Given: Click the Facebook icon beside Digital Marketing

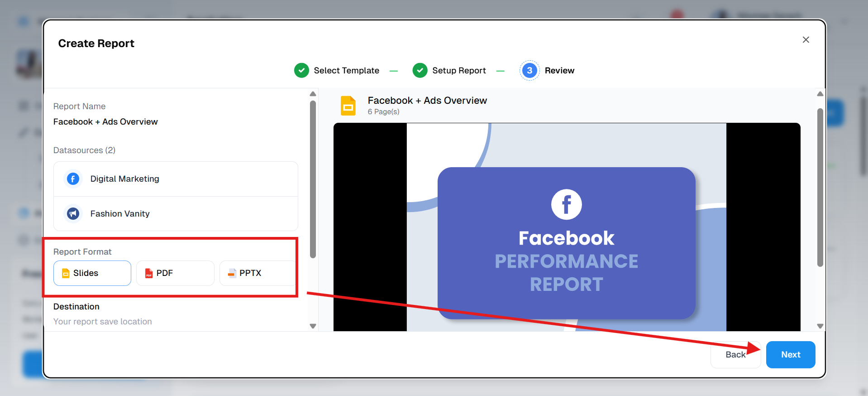Looking at the screenshot, I should click(x=73, y=179).
